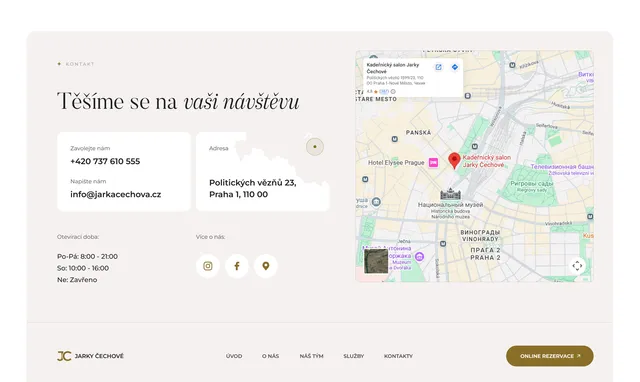Click email info@jarkacechova.cz

(x=116, y=194)
